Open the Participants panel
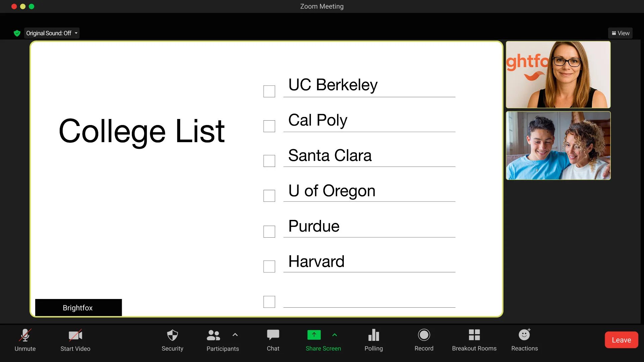Viewport: 644px width, 362px height. tap(214, 339)
